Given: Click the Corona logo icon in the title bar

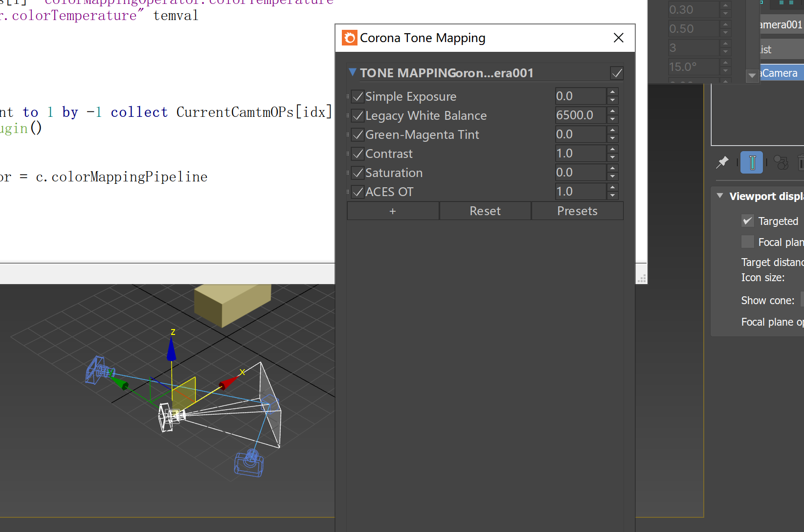Looking at the screenshot, I should coord(349,38).
